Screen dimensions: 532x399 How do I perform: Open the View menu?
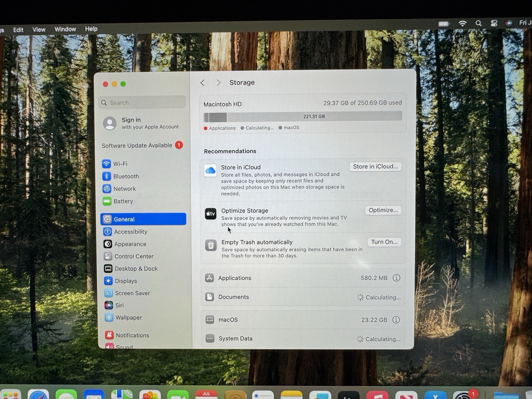(39, 30)
